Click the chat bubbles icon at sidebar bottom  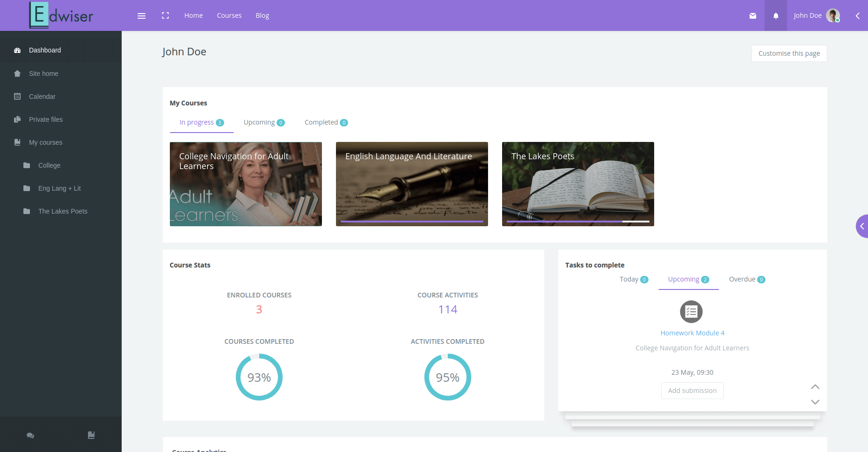click(30, 435)
